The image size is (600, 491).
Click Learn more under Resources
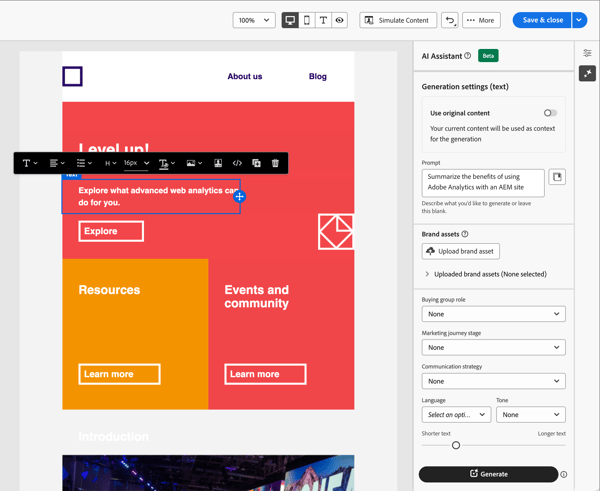pyautogui.click(x=119, y=374)
